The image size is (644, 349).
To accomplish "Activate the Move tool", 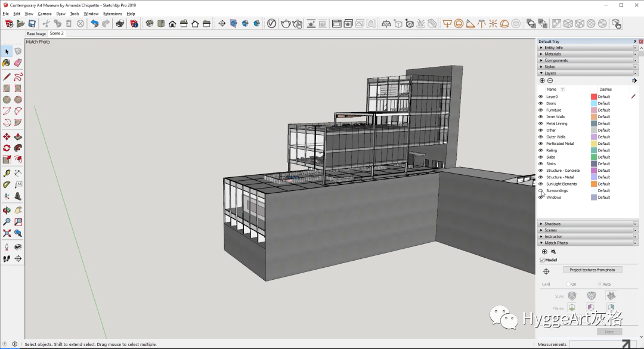I will click(x=7, y=137).
